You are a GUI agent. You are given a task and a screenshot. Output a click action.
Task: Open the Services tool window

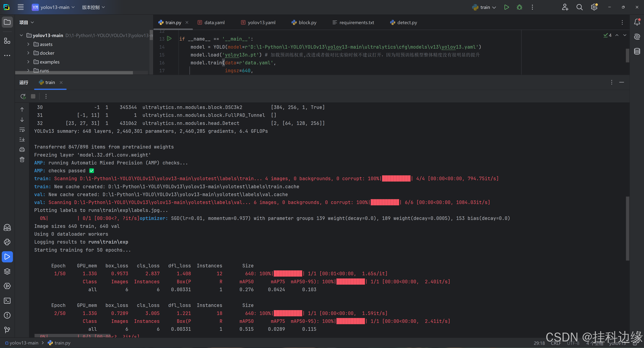pyautogui.click(x=7, y=286)
